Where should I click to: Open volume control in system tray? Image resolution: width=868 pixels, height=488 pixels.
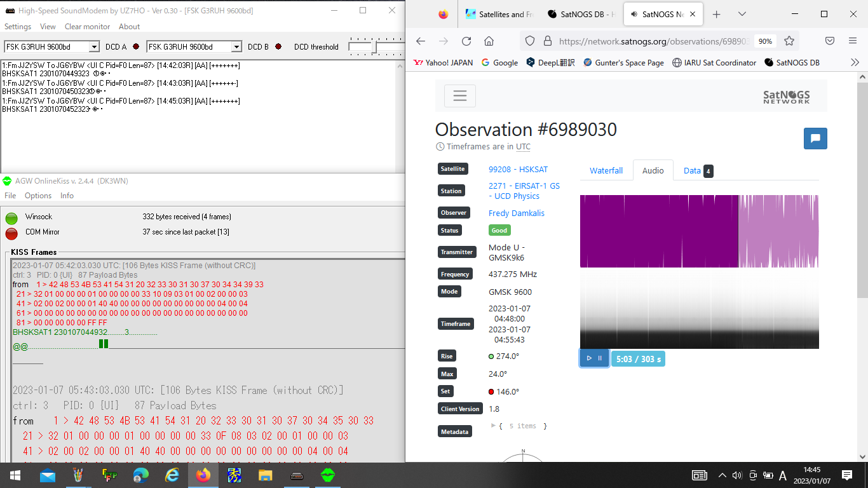click(x=737, y=475)
